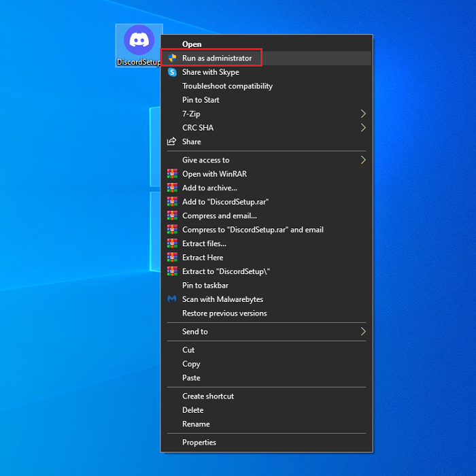Image resolution: width=476 pixels, height=476 pixels.
Task: Click WinRAR icon next to Add to archive...
Action: [x=172, y=188]
